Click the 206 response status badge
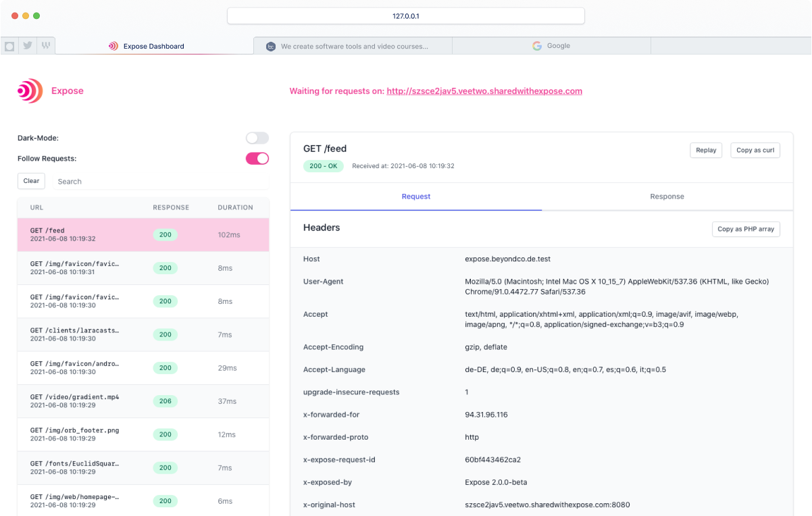Image resolution: width=812 pixels, height=516 pixels. [166, 401]
